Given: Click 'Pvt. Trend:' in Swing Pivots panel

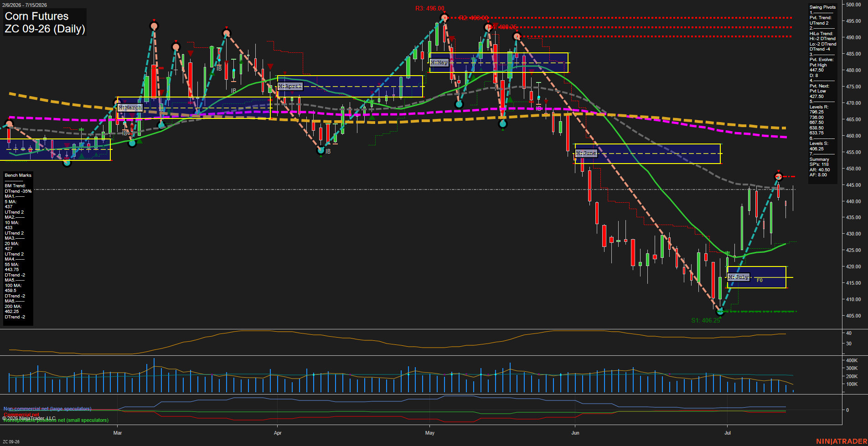Looking at the screenshot, I should (x=821, y=18).
